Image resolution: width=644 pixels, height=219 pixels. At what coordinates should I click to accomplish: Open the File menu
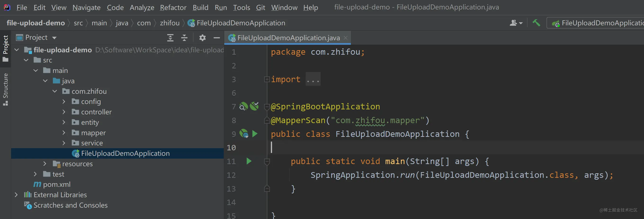coord(22,8)
